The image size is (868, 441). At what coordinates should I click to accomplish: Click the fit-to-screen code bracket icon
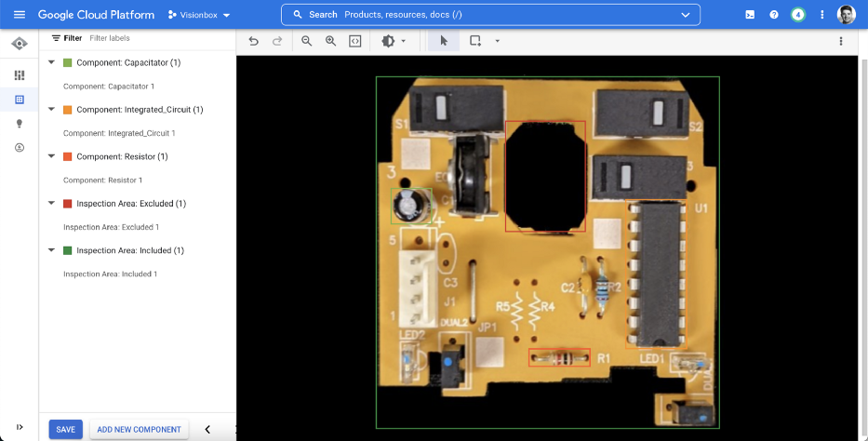click(x=354, y=41)
